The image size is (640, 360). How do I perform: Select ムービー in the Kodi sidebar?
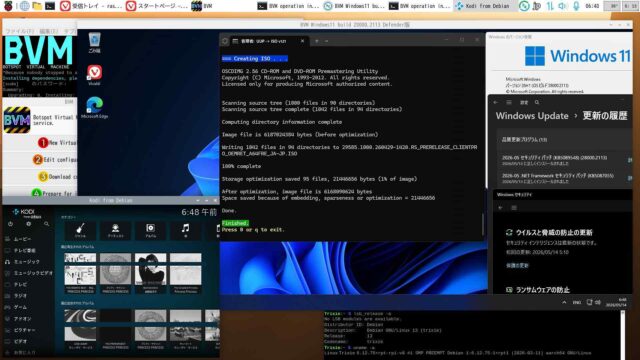click(28, 239)
